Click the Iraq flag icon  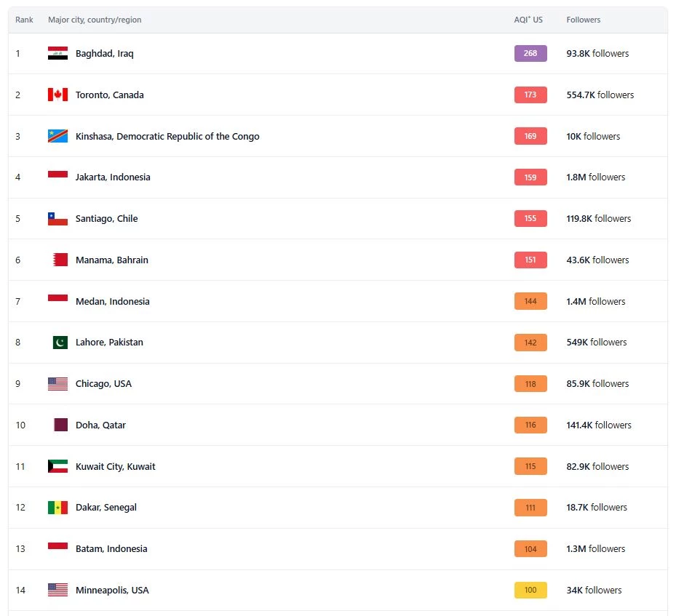[57, 53]
